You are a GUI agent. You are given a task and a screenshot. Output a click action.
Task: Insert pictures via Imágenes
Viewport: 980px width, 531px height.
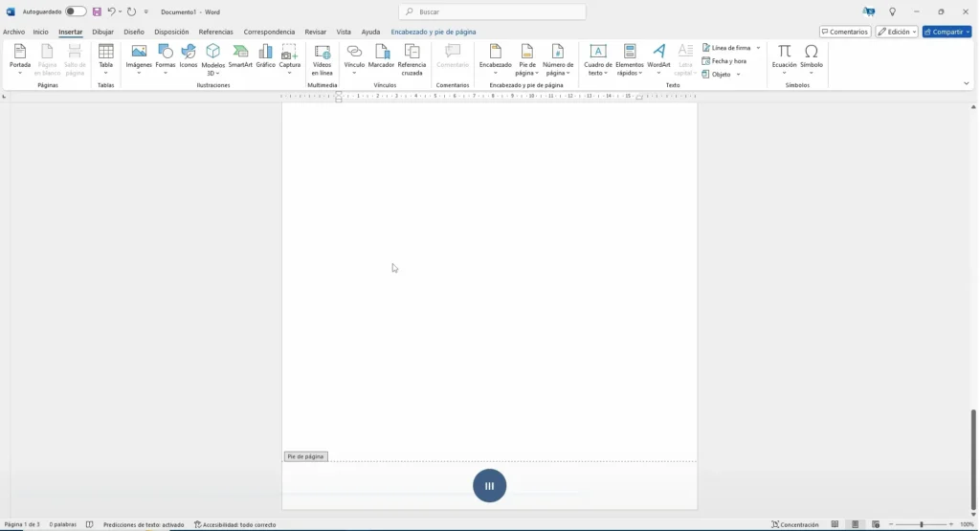pos(139,60)
